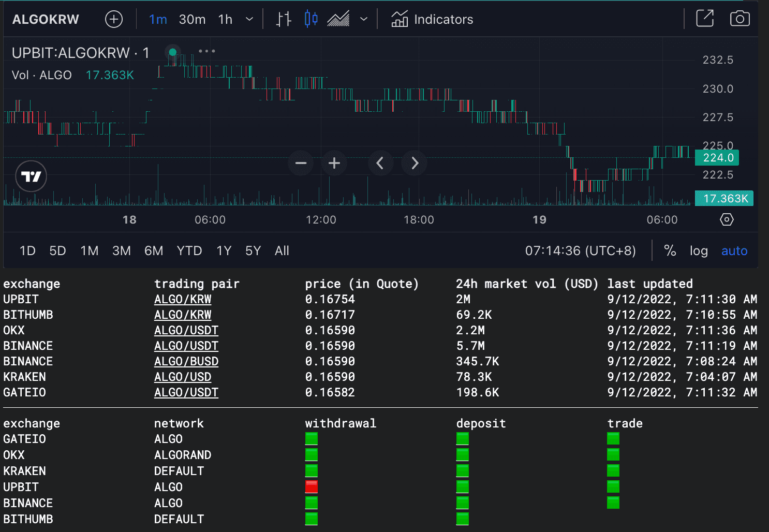Click the three-dots more options in legend
769x532 pixels.
(207, 51)
